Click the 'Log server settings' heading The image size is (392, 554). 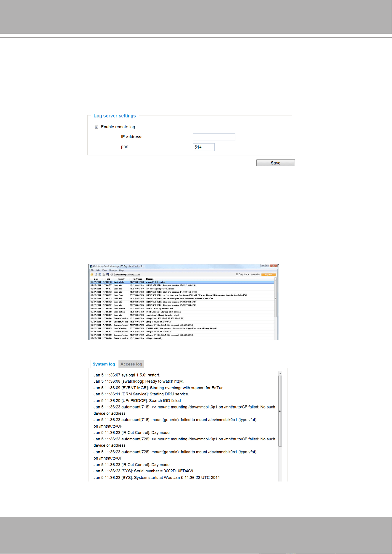pyautogui.click(x=115, y=116)
